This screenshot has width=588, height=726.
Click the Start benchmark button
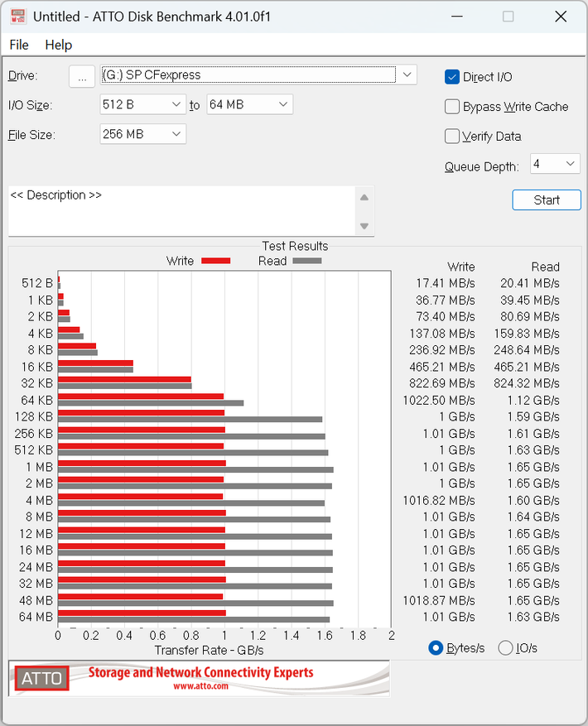tap(547, 200)
